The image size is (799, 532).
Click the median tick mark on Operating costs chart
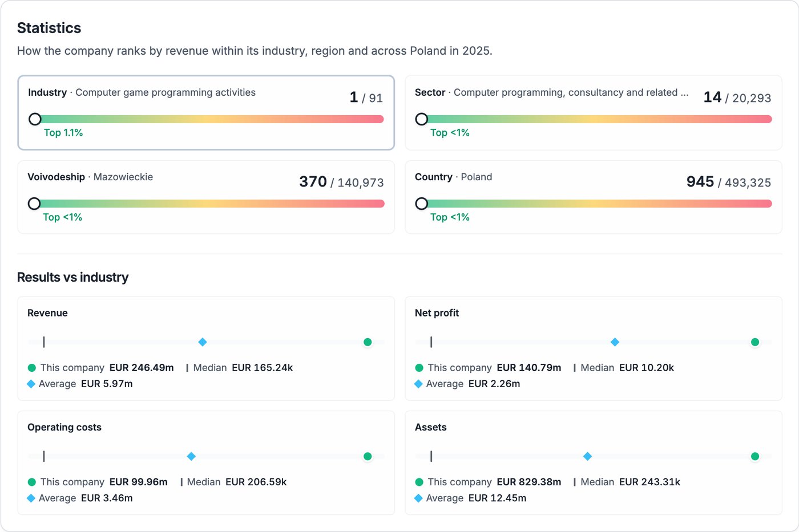[x=44, y=456]
